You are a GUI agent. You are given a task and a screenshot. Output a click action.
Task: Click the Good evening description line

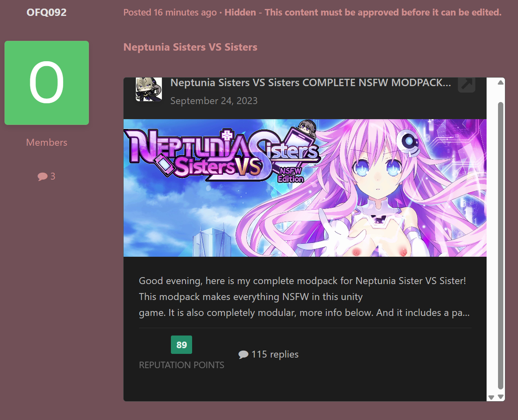coord(302,281)
